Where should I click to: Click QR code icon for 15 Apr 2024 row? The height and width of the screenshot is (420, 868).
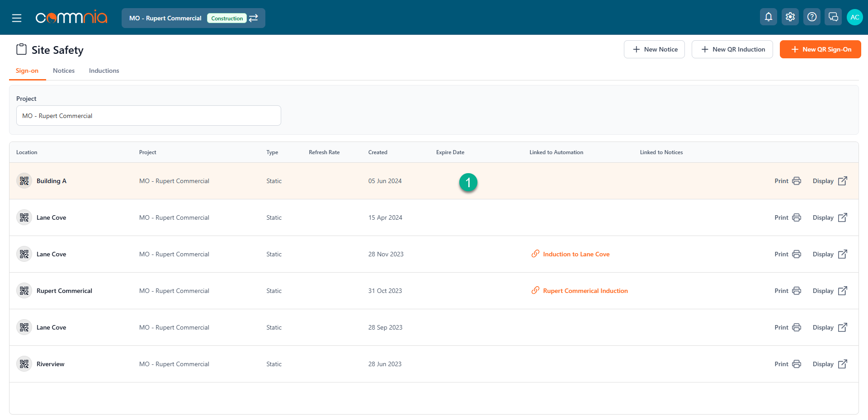click(24, 217)
